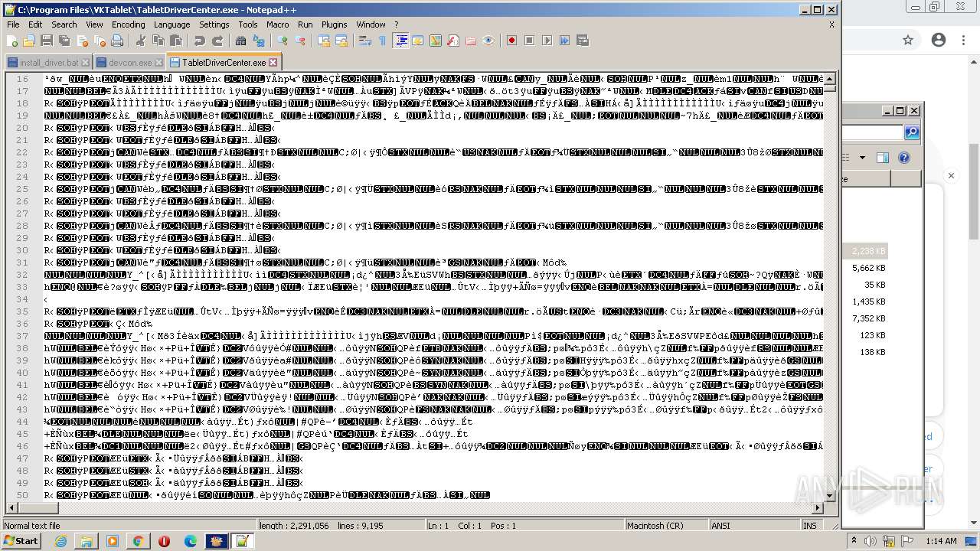Close the devcon.exe tab

[x=158, y=62]
